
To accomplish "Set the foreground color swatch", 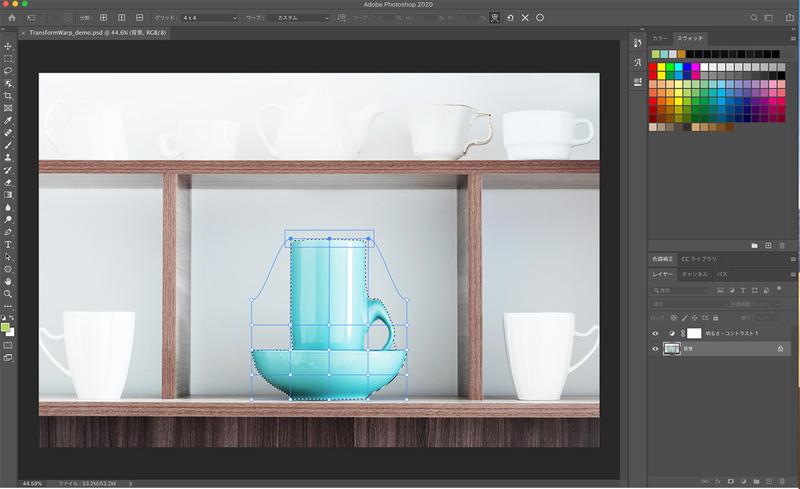I will 5,327.
